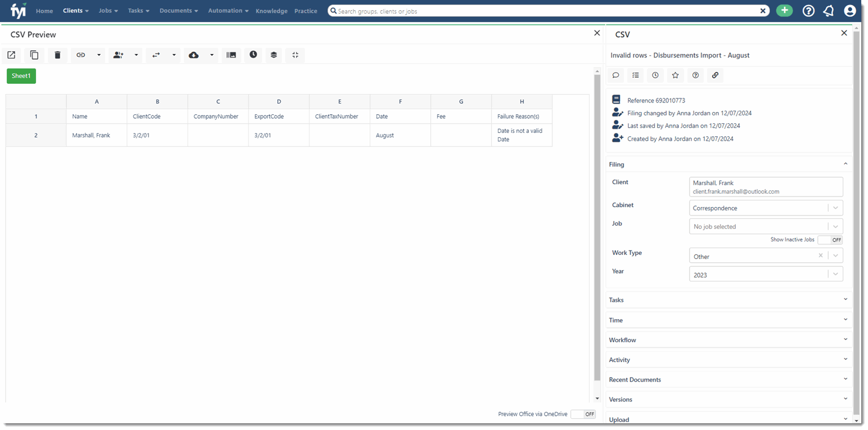Click the trash delete icon
This screenshot has width=868, height=430.
(57, 55)
